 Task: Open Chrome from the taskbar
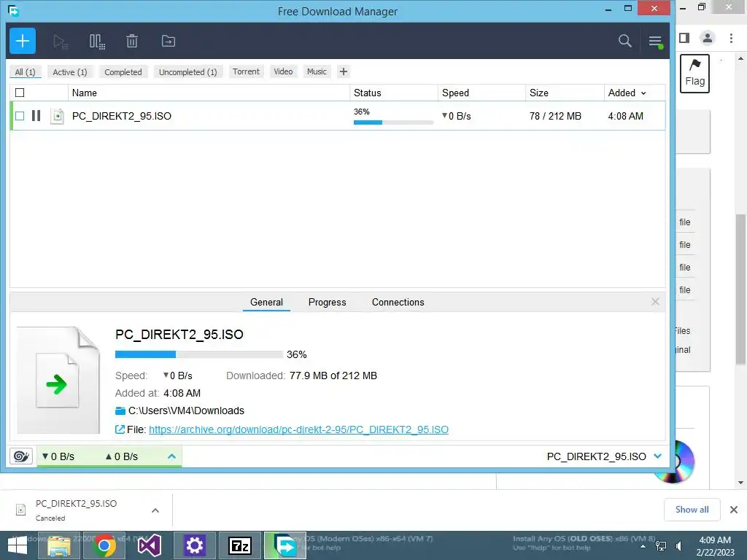pyautogui.click(x=104, y=545)
